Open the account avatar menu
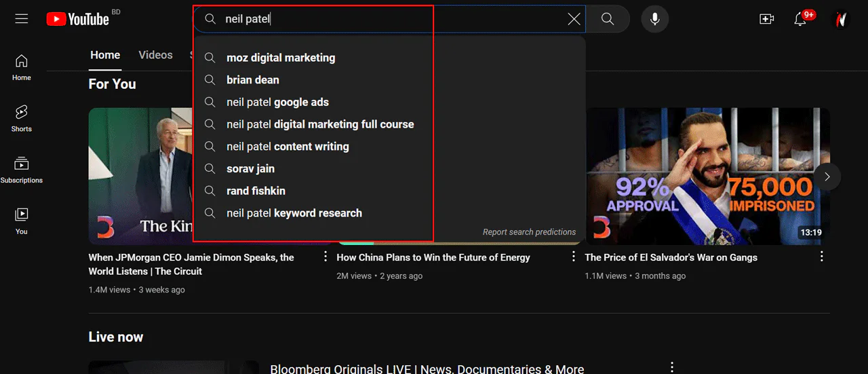Image resolution: width=868 pixels, height=374 pixels. coord(841,19)
